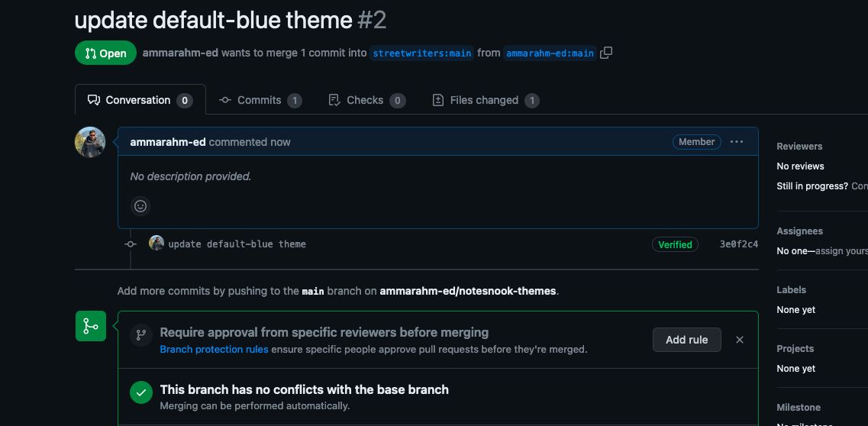This screenshot has width=868, height=426.
Task: Open the Branch protection rules link
Action: tap(214, 349)
